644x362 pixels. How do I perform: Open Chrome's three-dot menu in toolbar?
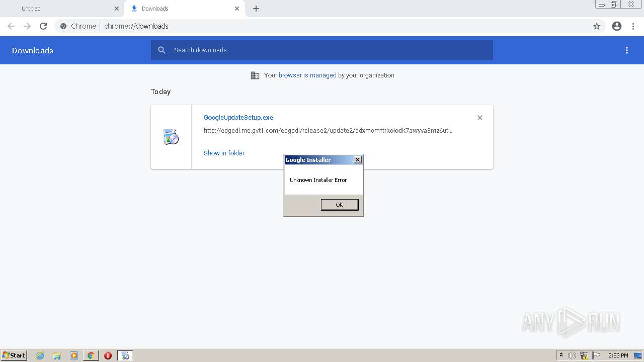coord(633,26)
